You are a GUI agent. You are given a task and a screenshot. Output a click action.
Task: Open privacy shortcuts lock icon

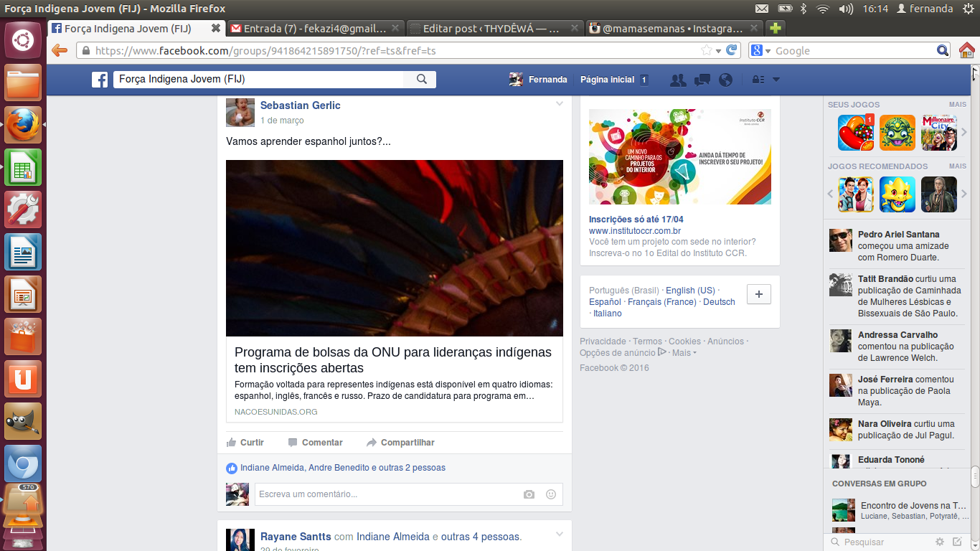click(x=758, y=80)
